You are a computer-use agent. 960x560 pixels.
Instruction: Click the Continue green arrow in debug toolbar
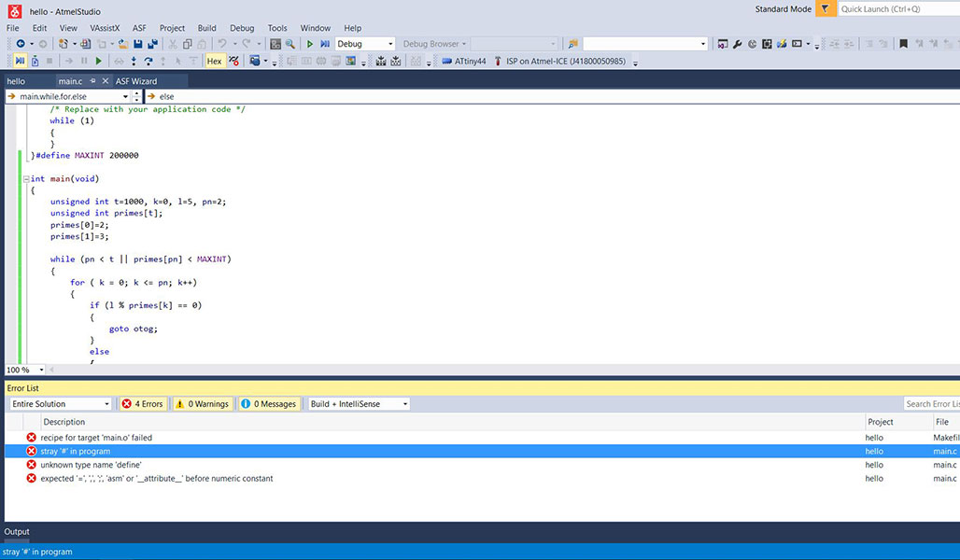[x=99, y=62]
